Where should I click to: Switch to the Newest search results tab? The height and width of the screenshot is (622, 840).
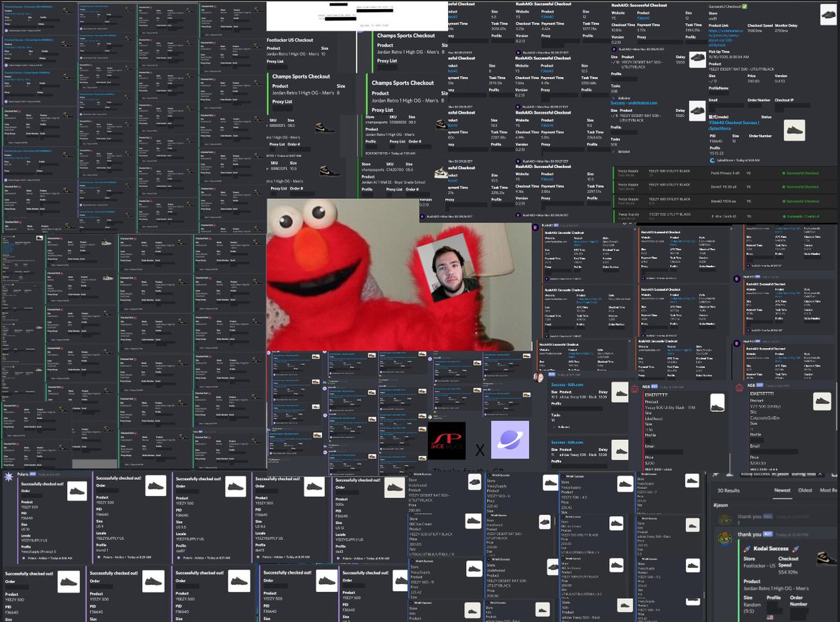click(x=782, y=490)
